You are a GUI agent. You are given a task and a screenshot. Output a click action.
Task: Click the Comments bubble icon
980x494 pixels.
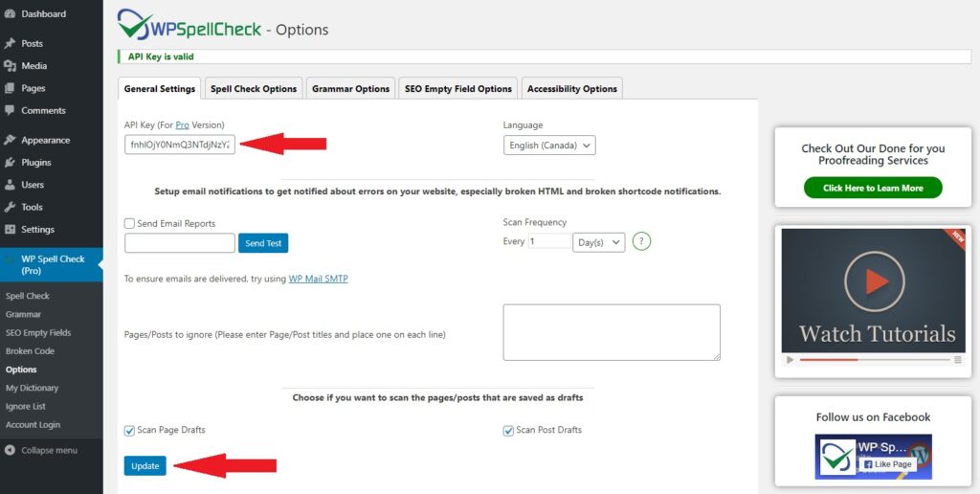click(10, 110)
